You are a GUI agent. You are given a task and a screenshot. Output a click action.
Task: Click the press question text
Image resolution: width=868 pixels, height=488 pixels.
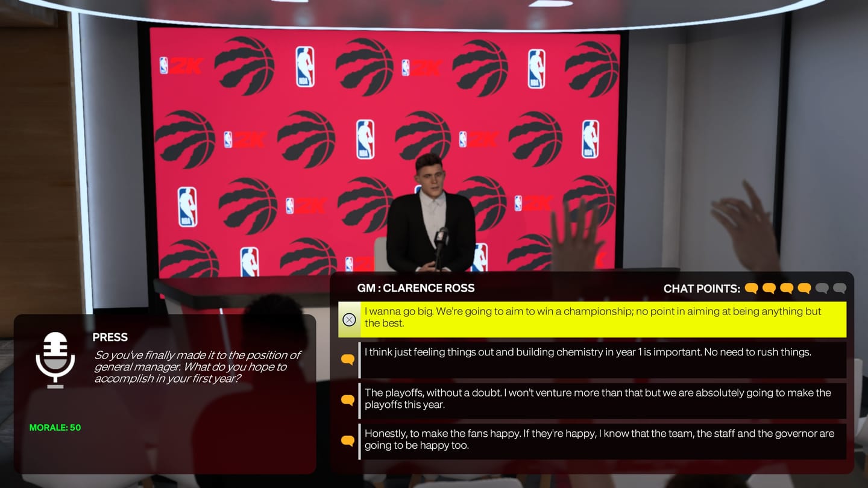198,367
